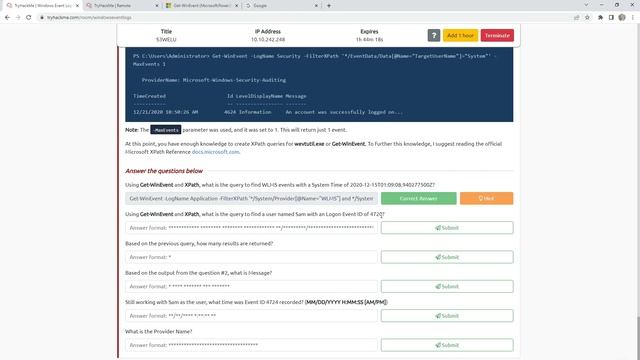Open the machine help question mark button
The width and height of the screenshot is (640, 360).
point(433,35)
